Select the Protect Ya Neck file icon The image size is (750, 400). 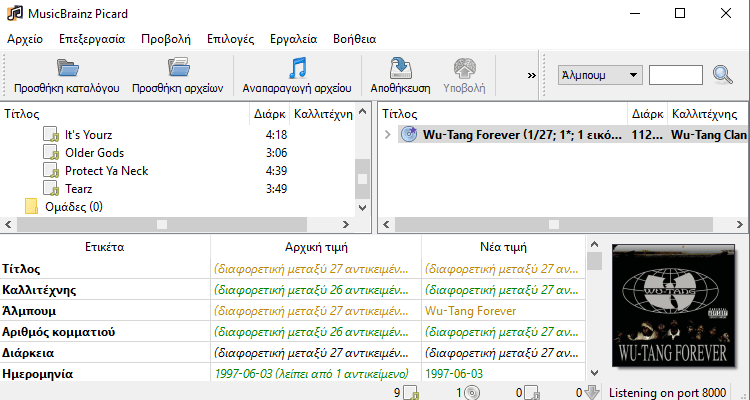coord(51,171)
